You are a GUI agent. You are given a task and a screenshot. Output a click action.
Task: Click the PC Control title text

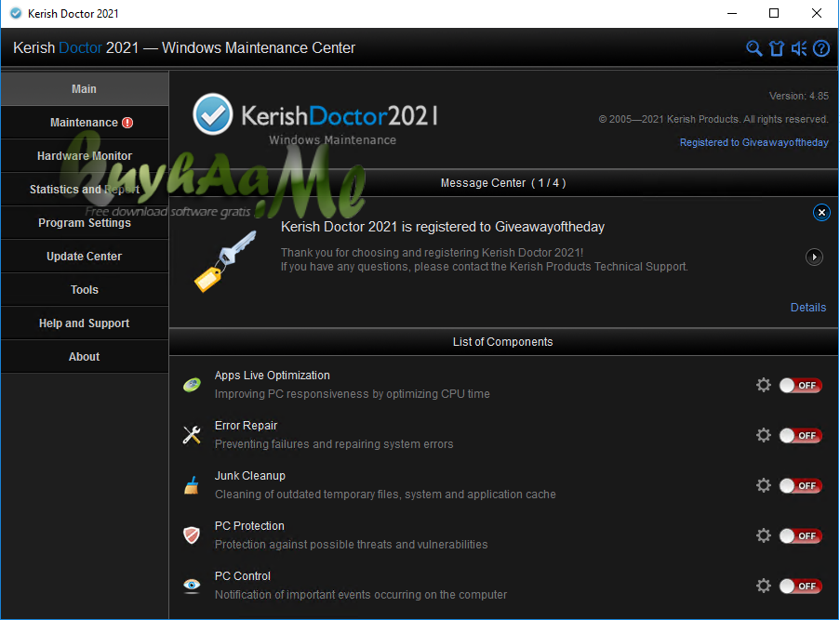coord(242,576)
